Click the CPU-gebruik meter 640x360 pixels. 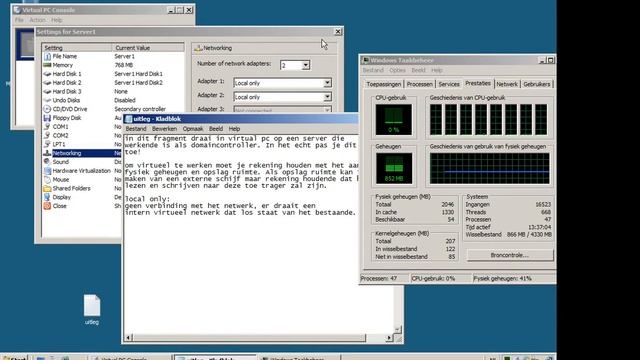tap(393, 120)
